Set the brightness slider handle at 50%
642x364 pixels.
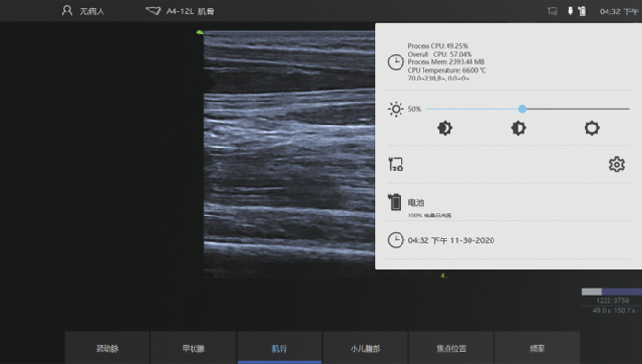(522, 109)
